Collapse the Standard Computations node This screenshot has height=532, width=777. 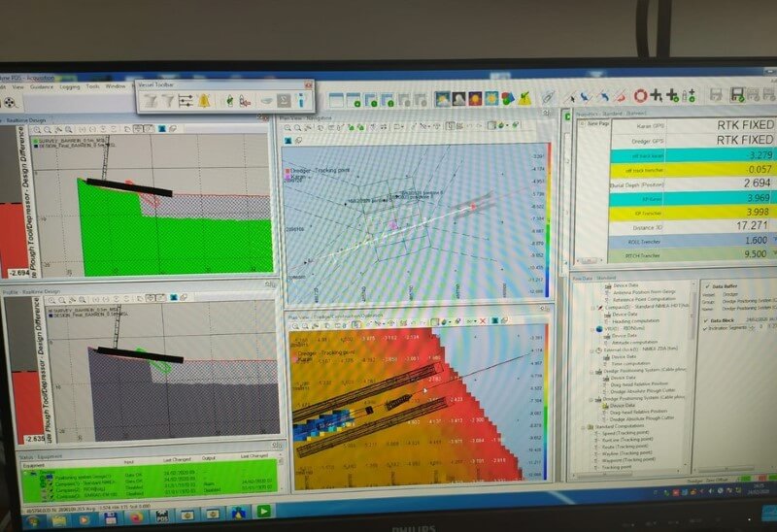[x=584, y=426]
